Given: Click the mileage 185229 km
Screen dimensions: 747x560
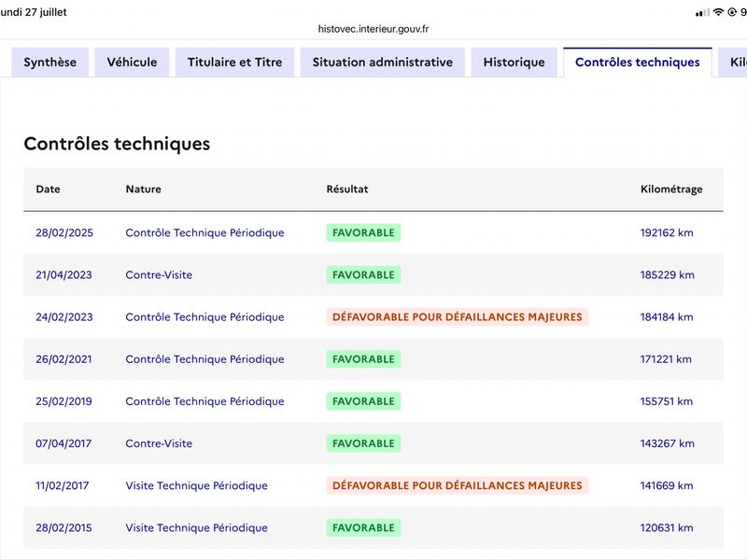Looking at the screenshot, I should click(x=667, y=275).
